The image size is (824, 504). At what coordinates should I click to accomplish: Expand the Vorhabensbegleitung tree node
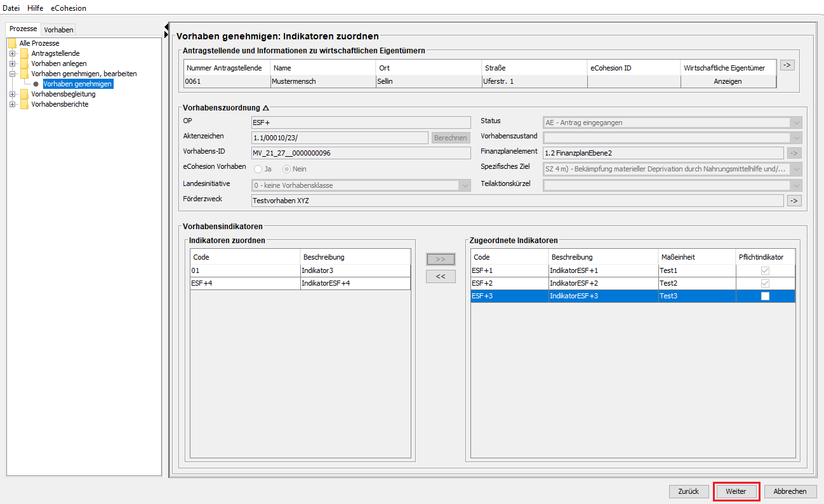12,94
